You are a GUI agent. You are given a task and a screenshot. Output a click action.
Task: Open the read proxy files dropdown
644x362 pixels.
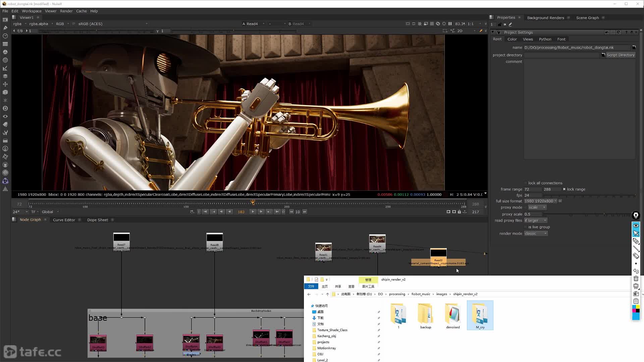point(536,221)
